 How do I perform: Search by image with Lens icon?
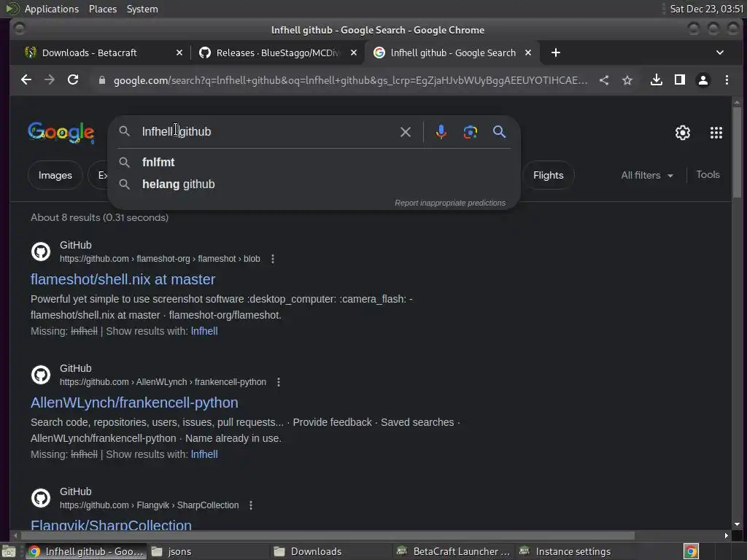pyautogui.click(x=471, y=132)
